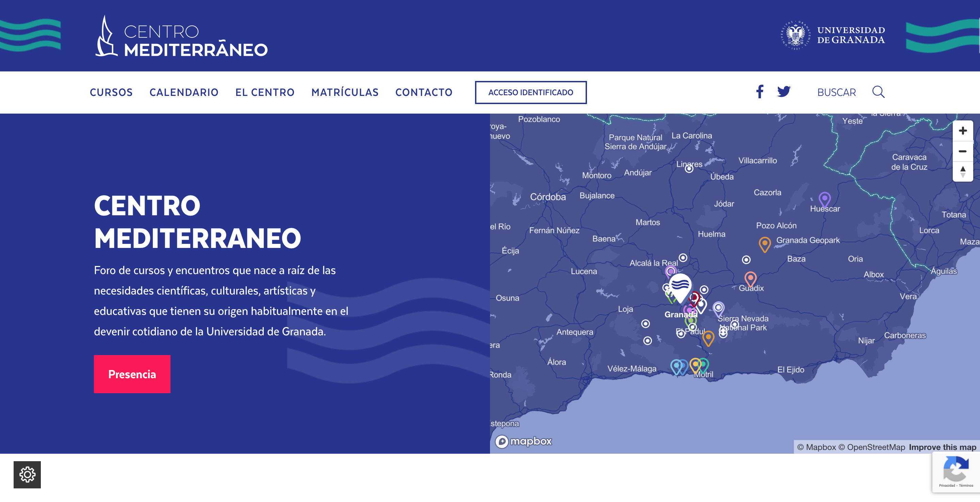This screenshot has width=980, height=502.
Task: Click the Improve this map link
Action: [x=942, y=447]
